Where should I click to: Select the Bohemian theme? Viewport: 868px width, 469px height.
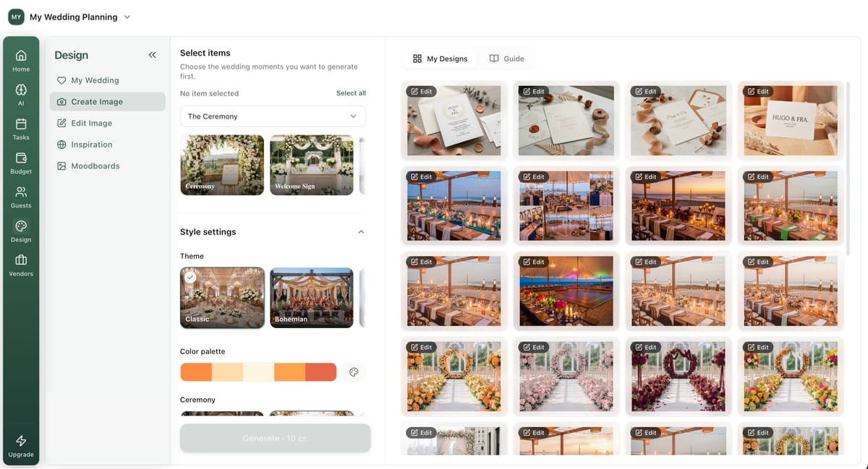(x=311, y=298)
